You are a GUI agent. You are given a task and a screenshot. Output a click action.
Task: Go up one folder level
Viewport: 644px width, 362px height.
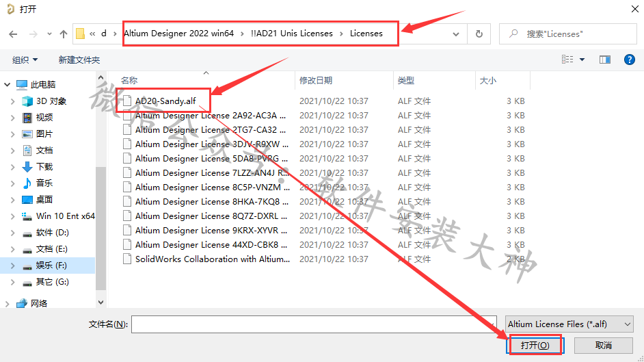(x=64, y=34)
